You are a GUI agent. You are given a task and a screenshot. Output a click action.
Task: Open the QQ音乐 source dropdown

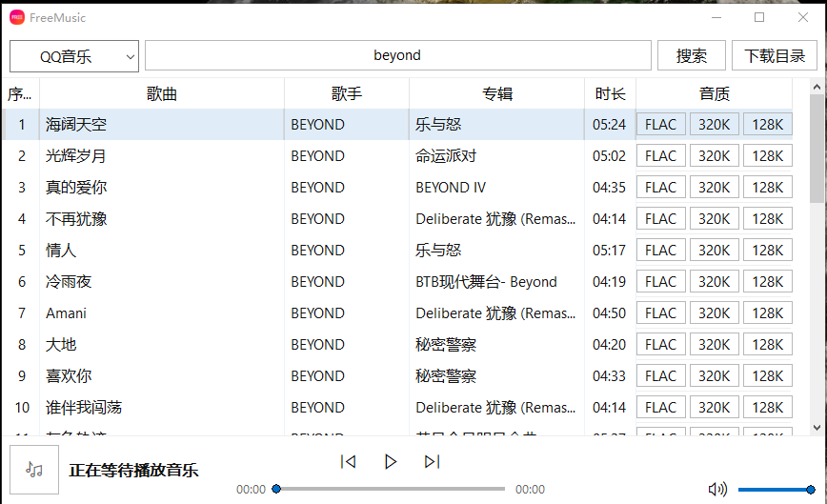tap(74, 56)
